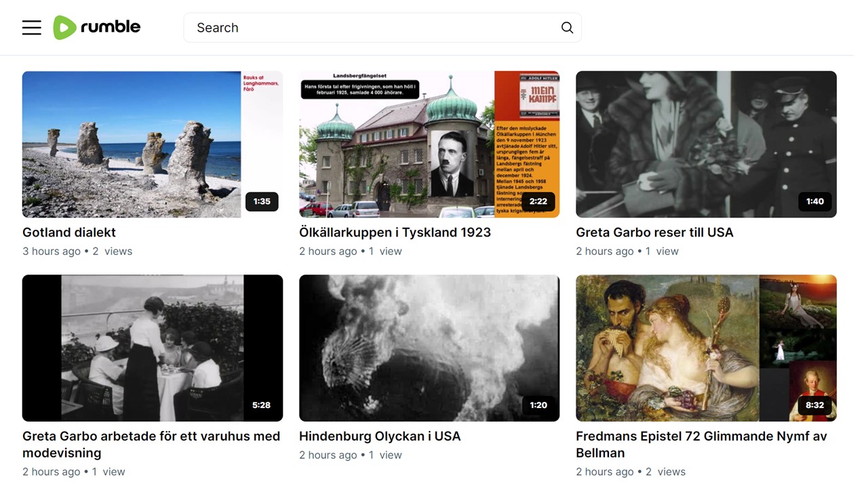This screenshot has width=868, height=488.
Task: Open the Hindenburg airship fire thumbnail
Action: [x=429, y=348]
